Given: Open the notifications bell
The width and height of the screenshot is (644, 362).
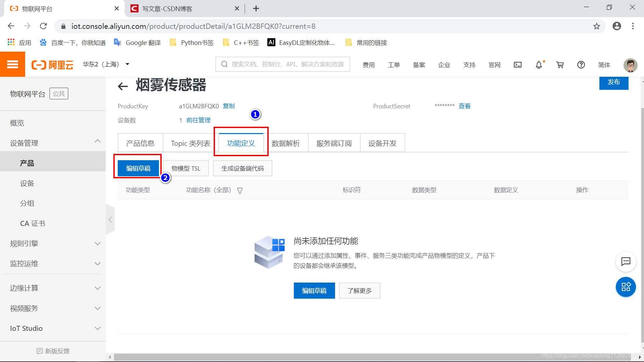Looking at the screenshot, I should tap(539, 65).
